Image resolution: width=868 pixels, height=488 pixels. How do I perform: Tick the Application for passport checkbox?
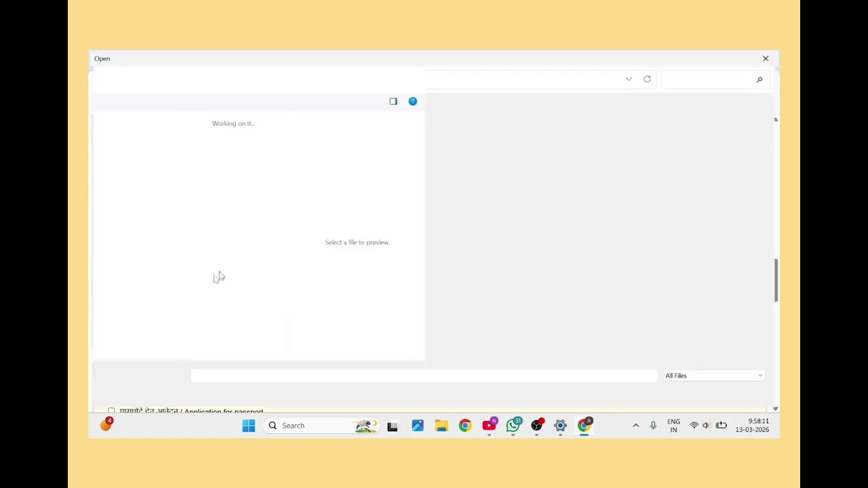click(111, 411)
